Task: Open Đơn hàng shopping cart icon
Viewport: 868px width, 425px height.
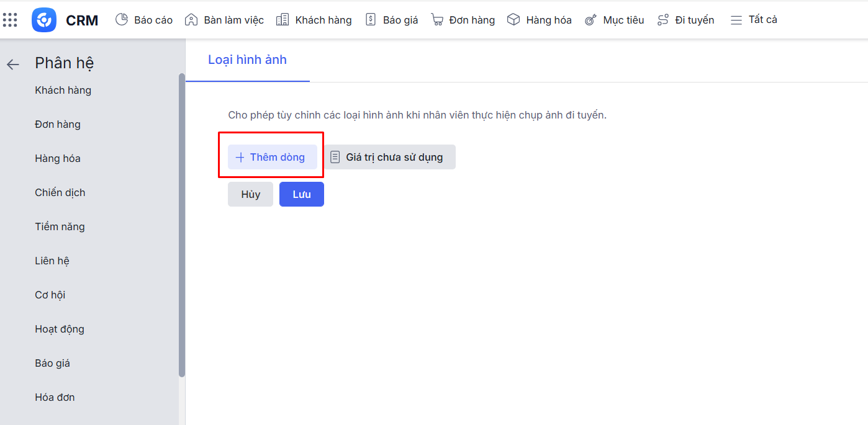Action: point(437,20)
